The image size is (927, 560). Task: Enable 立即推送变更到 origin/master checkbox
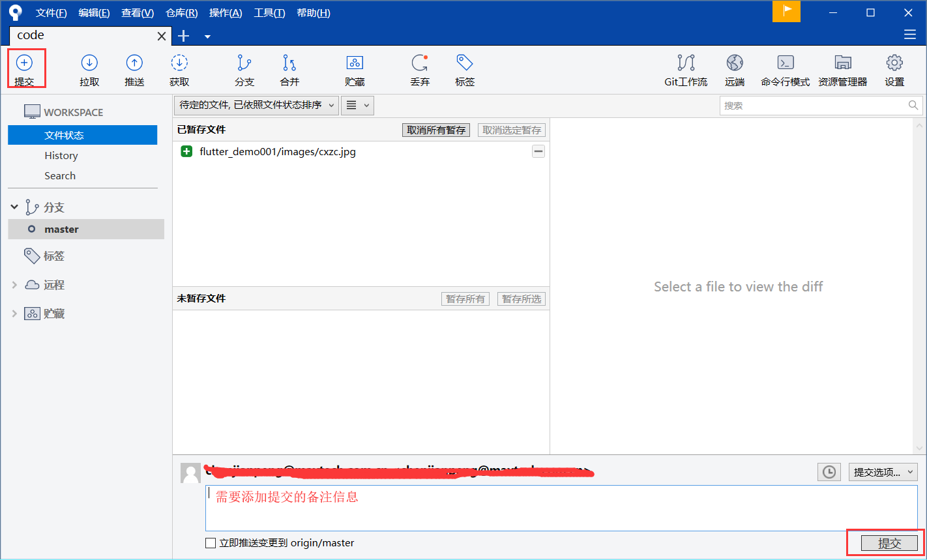(x=210, y=542)
